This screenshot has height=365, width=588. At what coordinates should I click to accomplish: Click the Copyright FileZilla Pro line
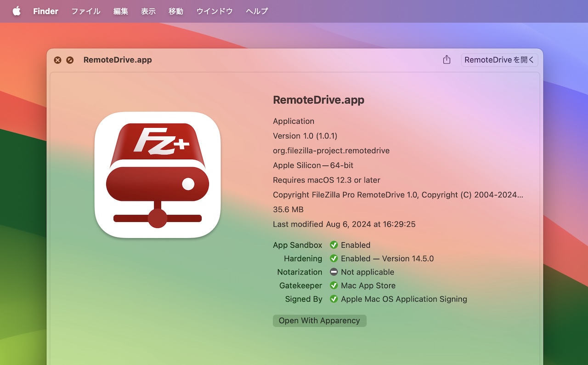[398, 194]
